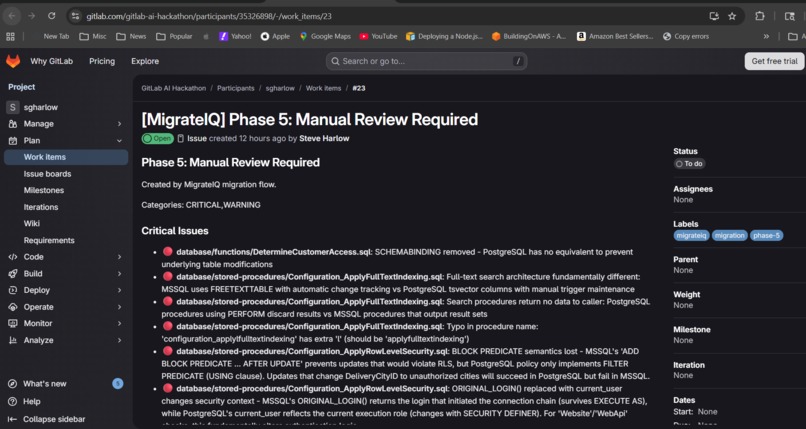Screen dimensions: 806x429
Task: Click the What's new count badge
Action: [118, 383]
